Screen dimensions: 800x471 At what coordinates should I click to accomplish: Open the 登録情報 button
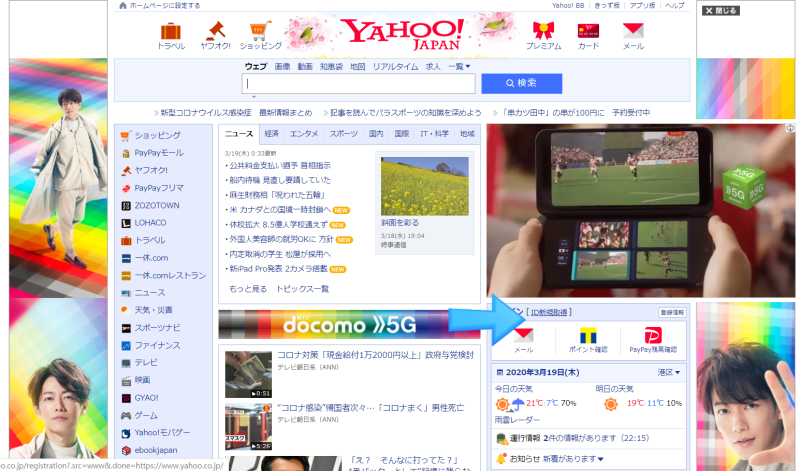672,312
